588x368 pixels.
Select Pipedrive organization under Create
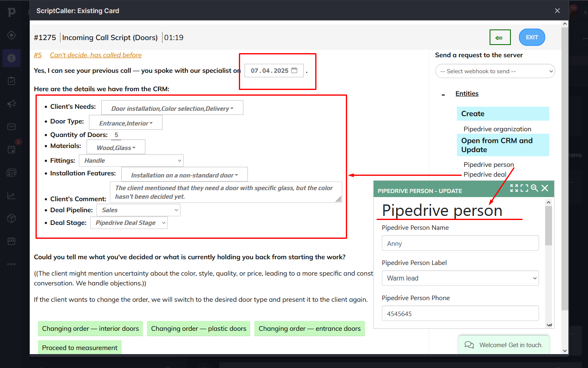click(497, 129)
